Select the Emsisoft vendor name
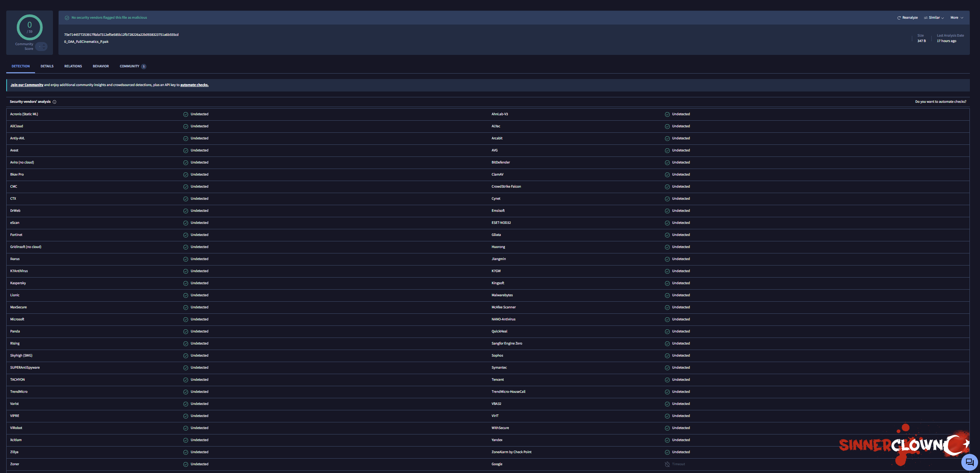Image resolution: width=980 pixels, height=473 pixels. click(498, 211)
